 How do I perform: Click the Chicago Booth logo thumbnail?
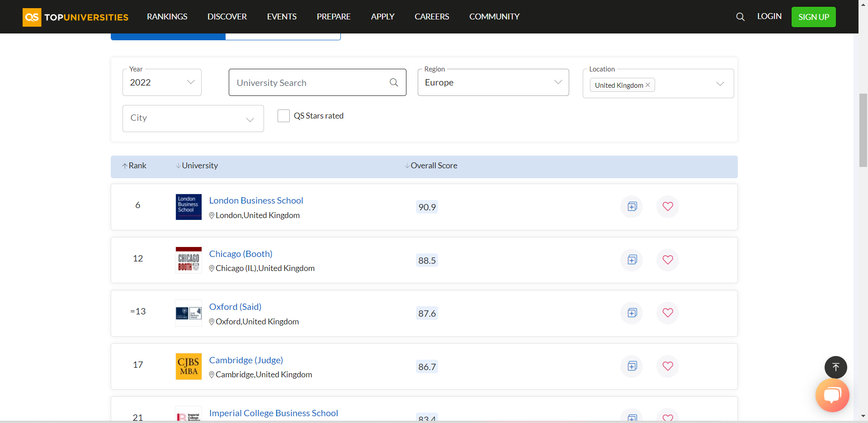click(x=189, y=260)
